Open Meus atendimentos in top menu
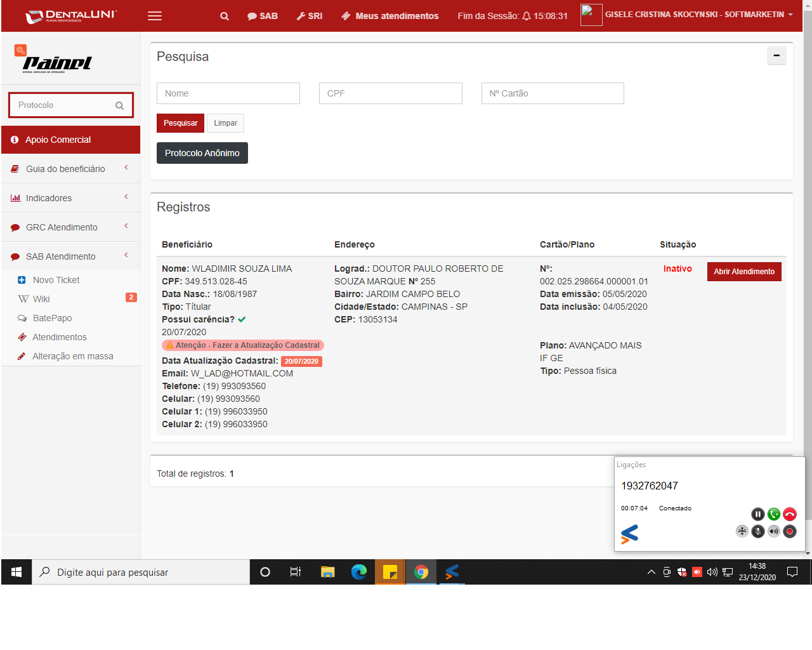The width and height of the screenshot is (812, 650). (390, 16)
